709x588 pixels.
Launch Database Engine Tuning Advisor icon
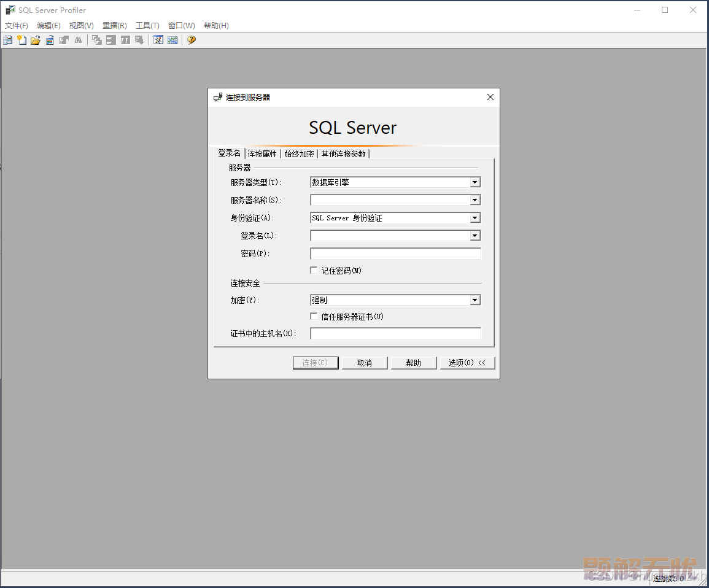[158, 41]
